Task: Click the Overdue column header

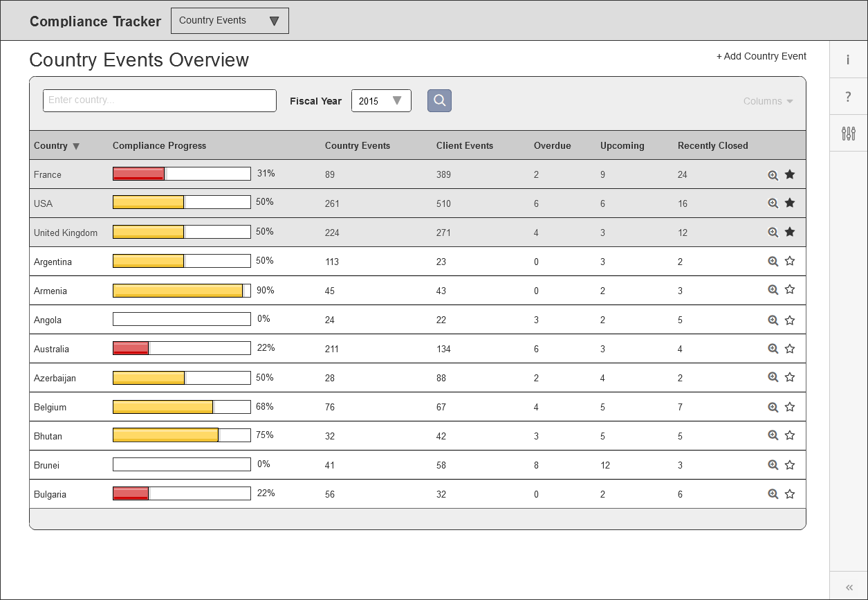Action: (553, 145)
